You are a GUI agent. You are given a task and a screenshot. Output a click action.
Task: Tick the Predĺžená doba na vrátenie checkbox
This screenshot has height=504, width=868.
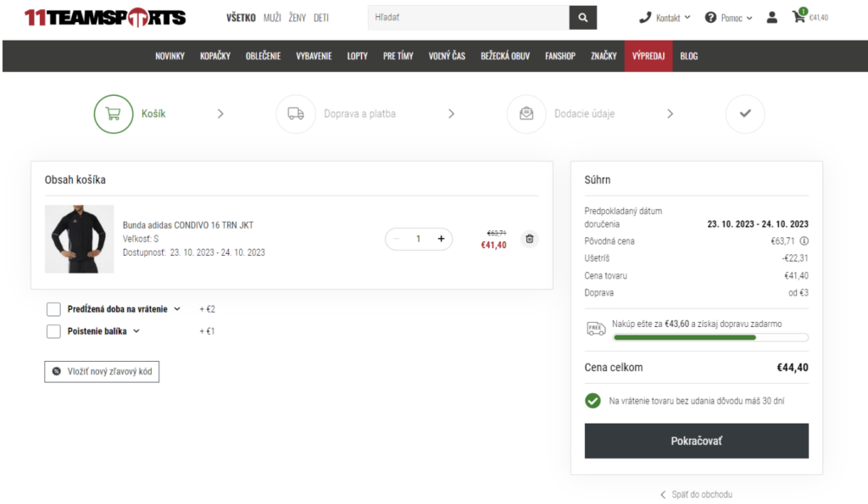[x=53, y=309]
